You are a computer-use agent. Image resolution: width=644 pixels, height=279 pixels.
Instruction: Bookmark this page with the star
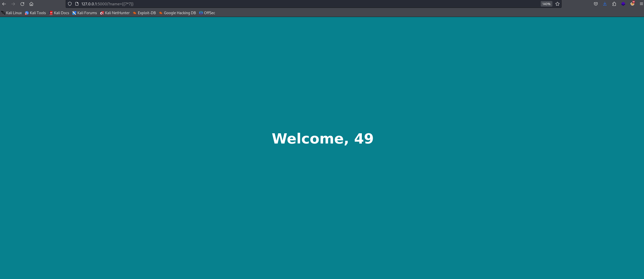point(557,4)
